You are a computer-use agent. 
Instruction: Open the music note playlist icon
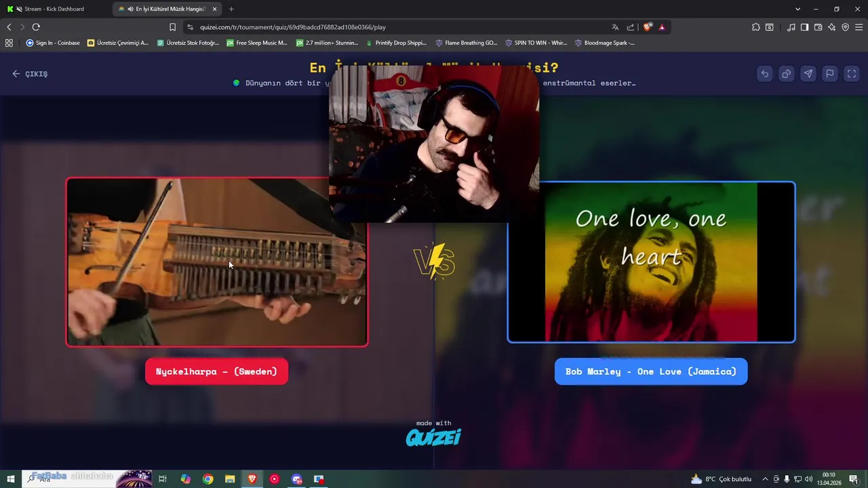pos(791,27)
